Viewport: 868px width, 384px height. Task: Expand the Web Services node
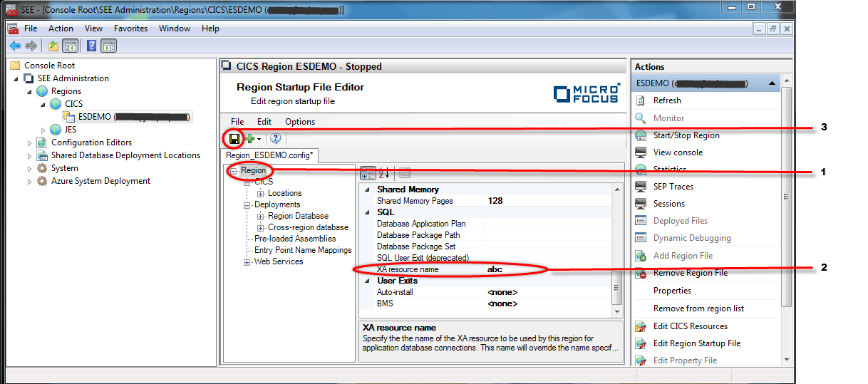tap(247, 262)
